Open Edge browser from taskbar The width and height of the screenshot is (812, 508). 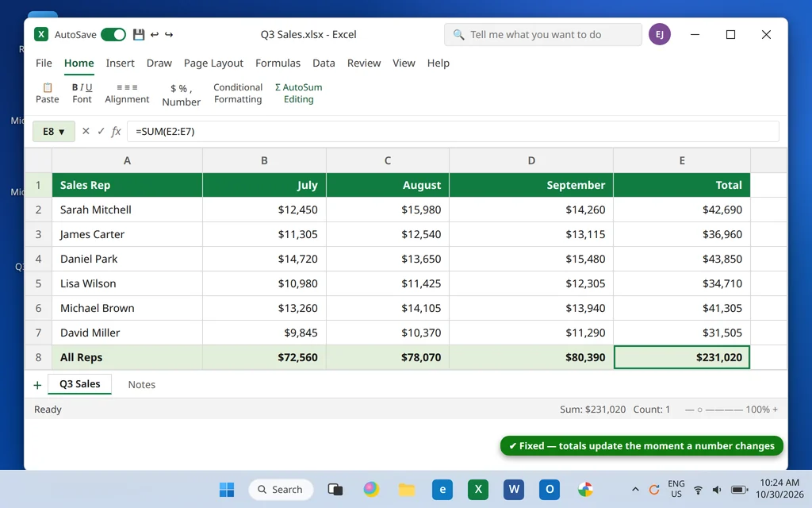442,489
